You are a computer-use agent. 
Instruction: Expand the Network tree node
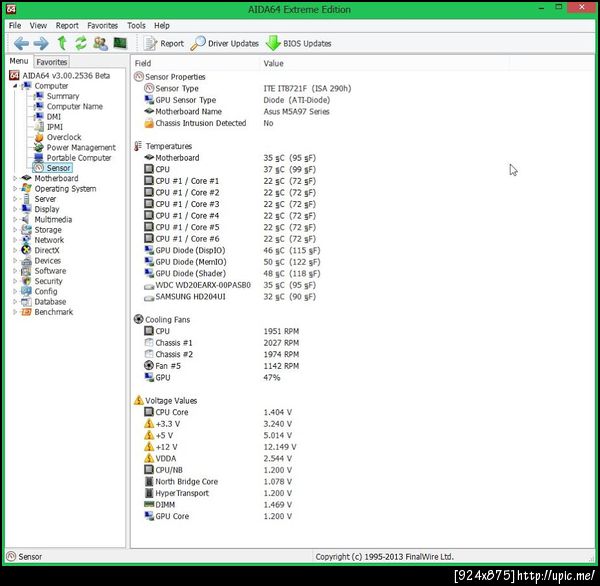pyautogui.click(x=15, y=240)
